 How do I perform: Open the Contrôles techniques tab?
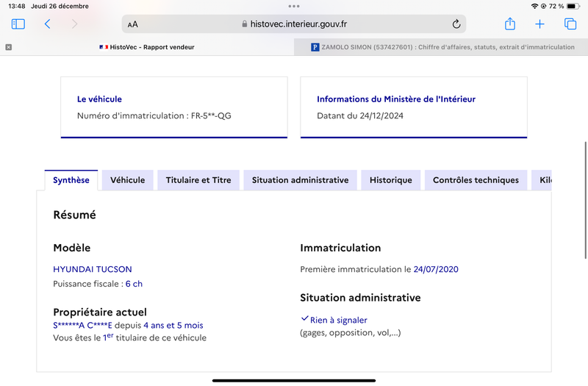(x=476, y=180)
